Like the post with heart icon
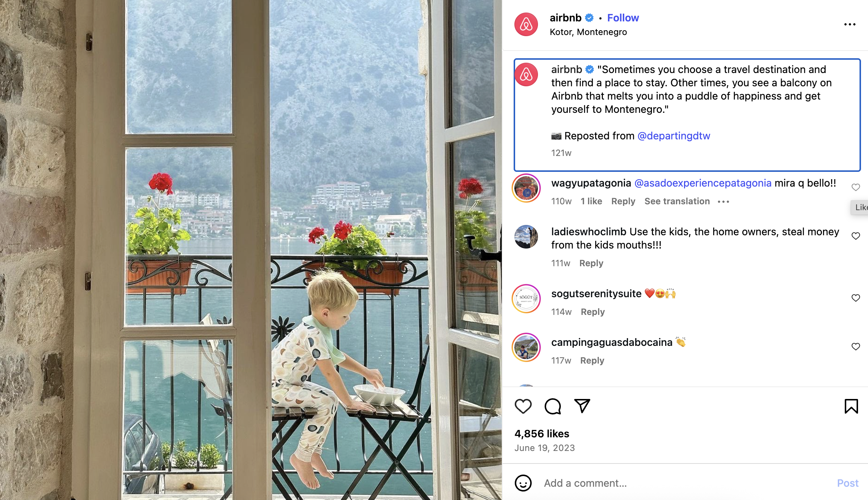Image resolution: width=868 pixels, height=500 pixels. pyautogui.click(x=523, y=406)
